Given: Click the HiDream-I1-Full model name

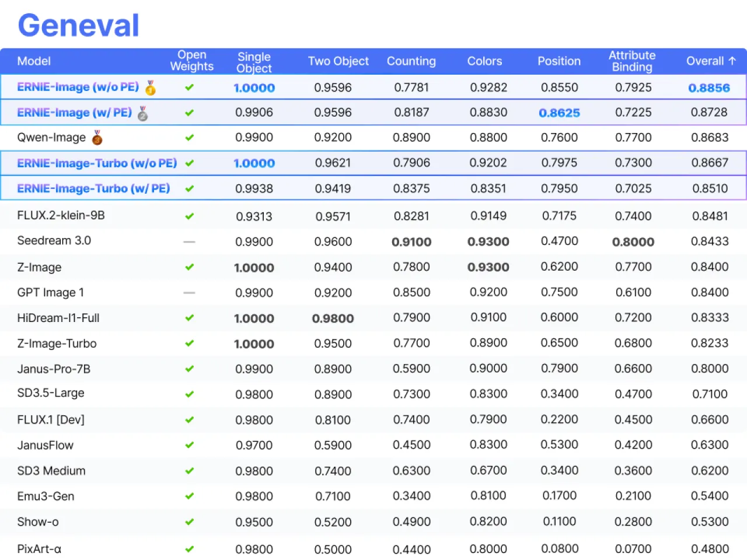Looking at the screenshot, I should click(58, 318).
